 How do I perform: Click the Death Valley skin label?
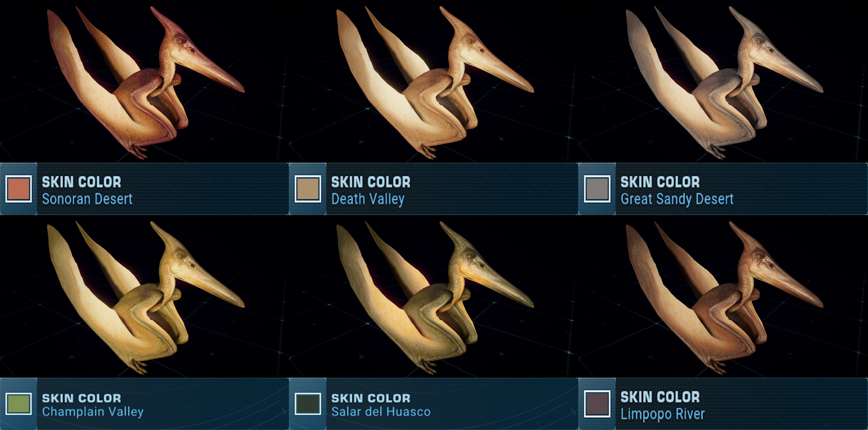point(368,199)
